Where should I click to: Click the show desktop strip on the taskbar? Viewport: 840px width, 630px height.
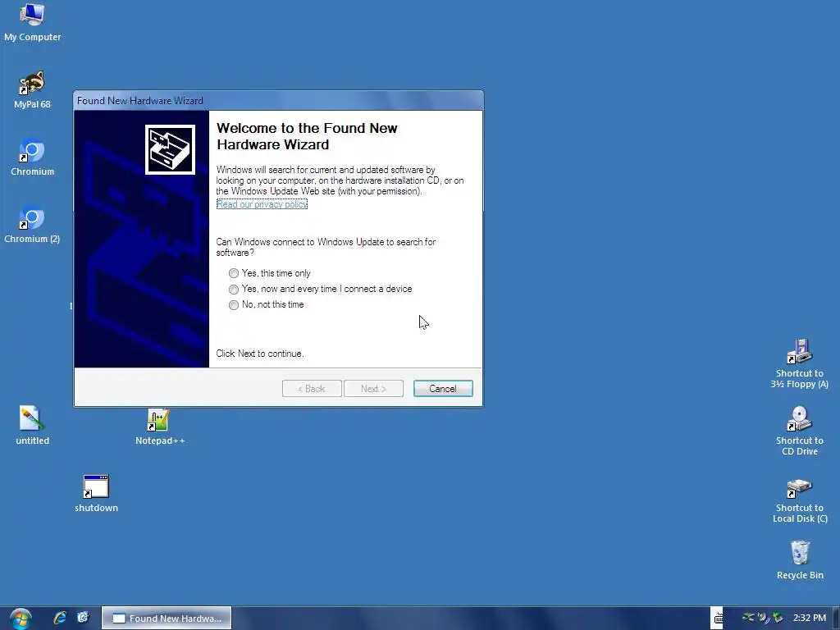point(836,618)
